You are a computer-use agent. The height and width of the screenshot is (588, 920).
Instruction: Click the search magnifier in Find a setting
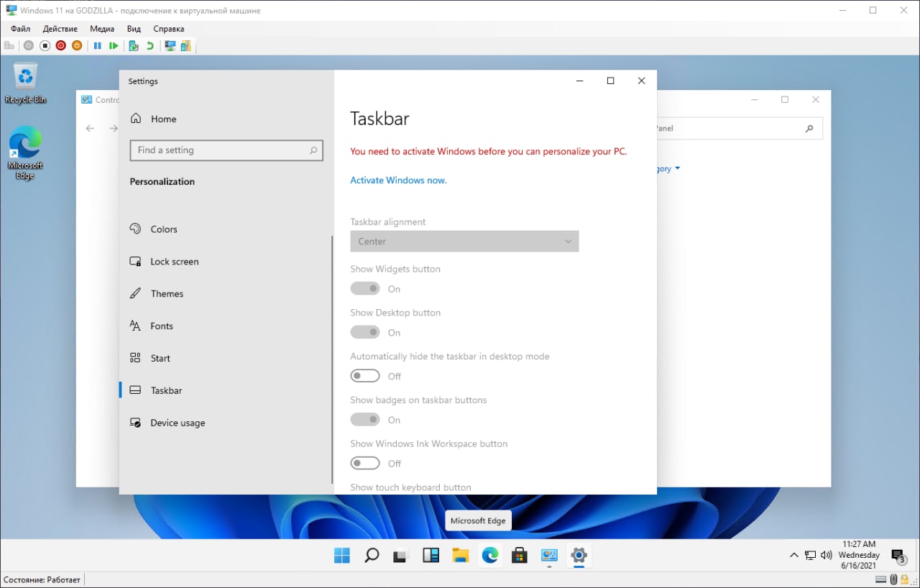(x=313, y=150)
